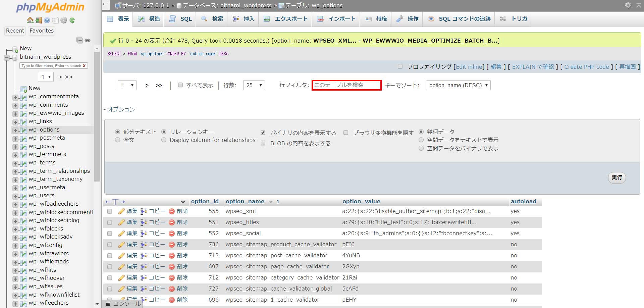Viewport: 644px width, 308px height.
Task: Open the 構造 (Structure) tab
Action: pos(149,19)
